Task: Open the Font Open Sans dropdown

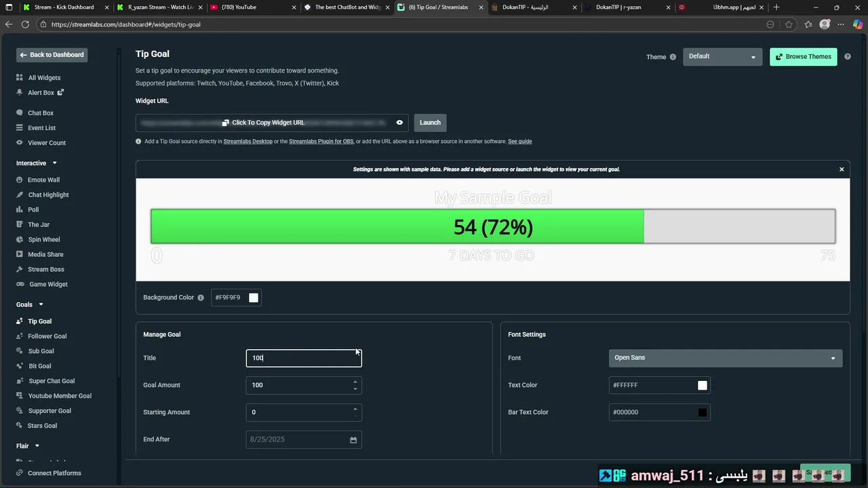Action: pyautogui.click(x=726, y=358)
